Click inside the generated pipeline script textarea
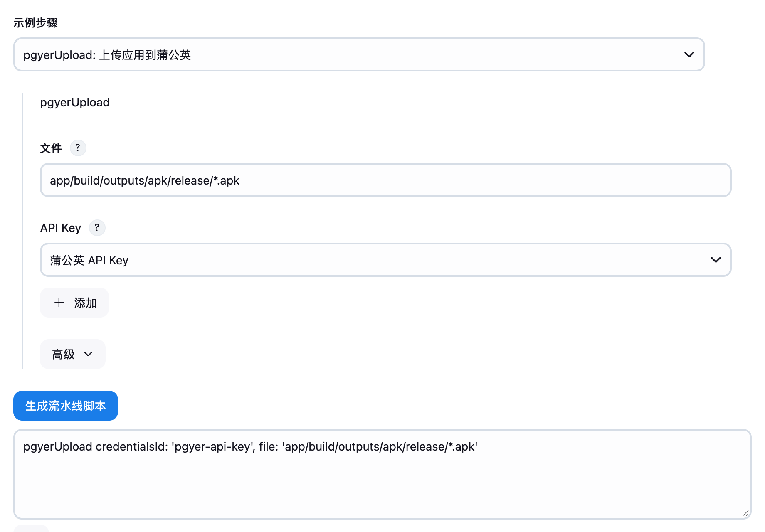The width and height of the screenshot is (765, 532). coord(382,474)
